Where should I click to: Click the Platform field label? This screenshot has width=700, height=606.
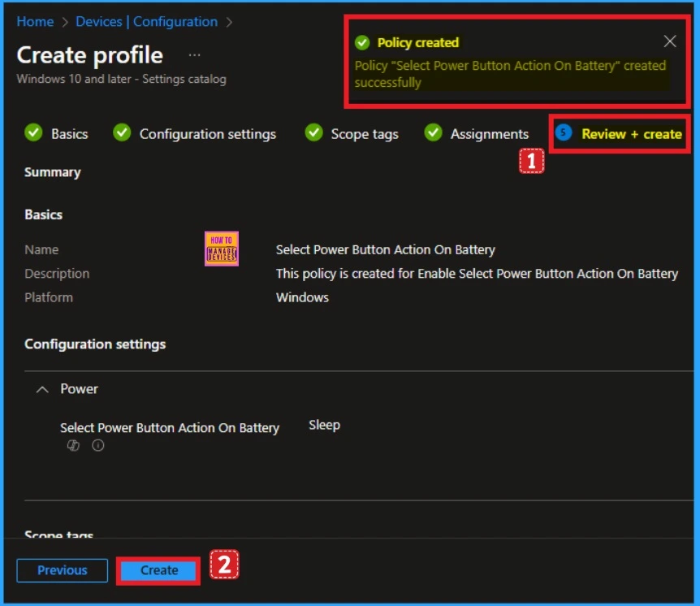(49, 297)
